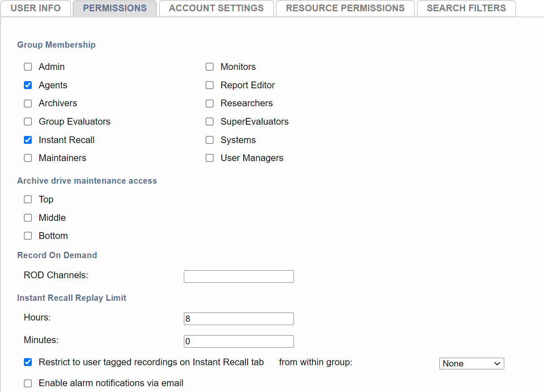The image size is (544, 392).
Task: Open the from within group dropdown
Action: (x=471, y=363)
